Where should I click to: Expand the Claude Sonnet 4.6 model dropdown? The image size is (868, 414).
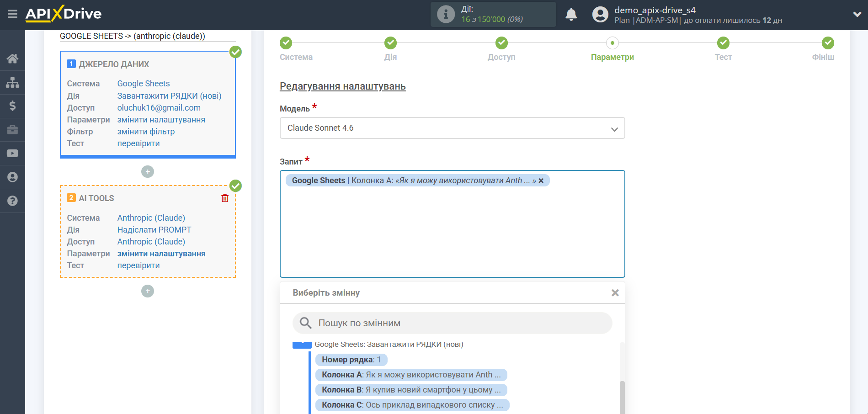[x=452, y=128]
